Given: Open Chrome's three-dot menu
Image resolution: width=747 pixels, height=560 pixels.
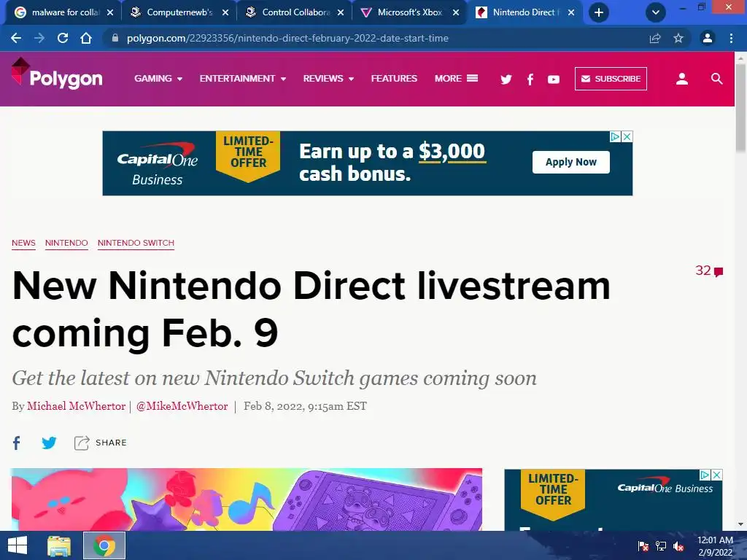Looking at the screenshot, I should click(731, 38).
